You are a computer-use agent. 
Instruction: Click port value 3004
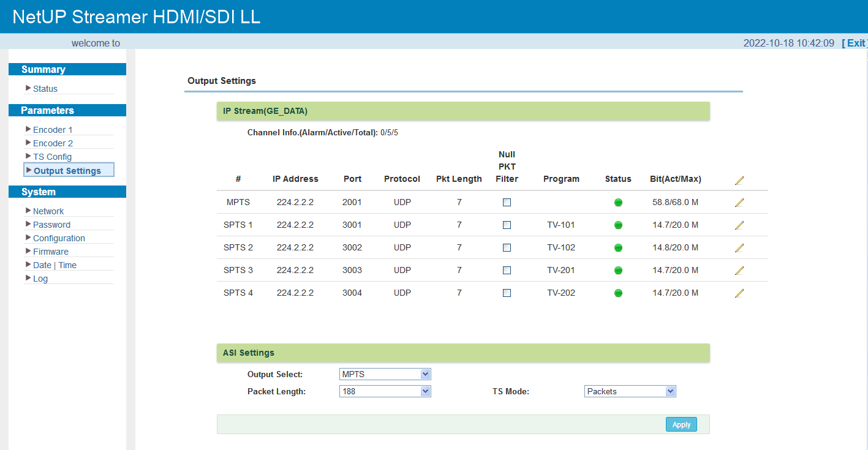coord(352,293)
